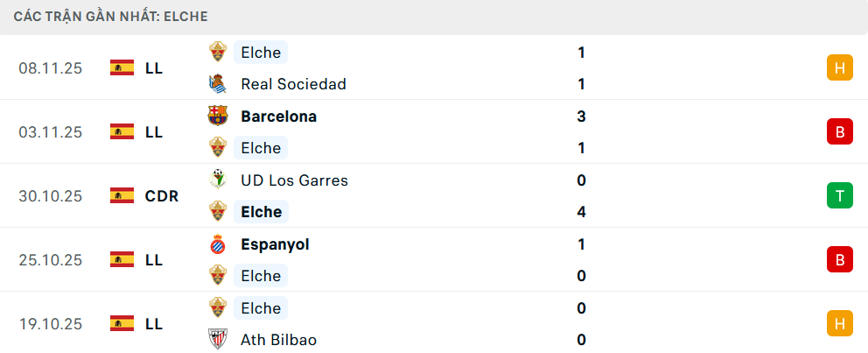Screen dimensions: 868x353
Task: Click Spain flag beside the CDR match
Action: 122,195
